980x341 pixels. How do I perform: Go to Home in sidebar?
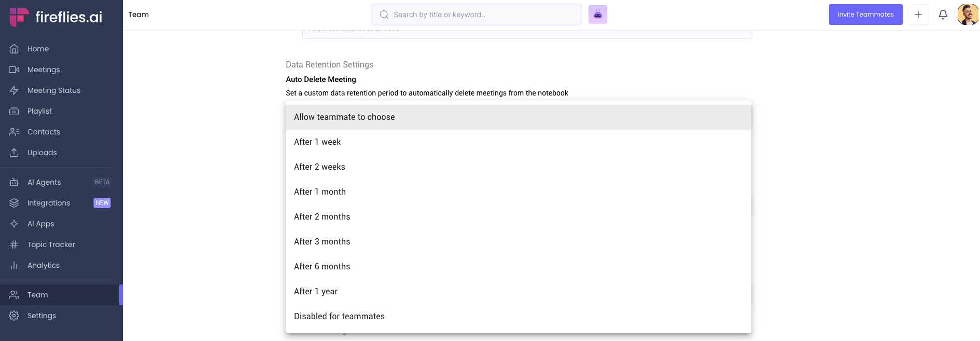pyautogui.click(x=38, y=49)
